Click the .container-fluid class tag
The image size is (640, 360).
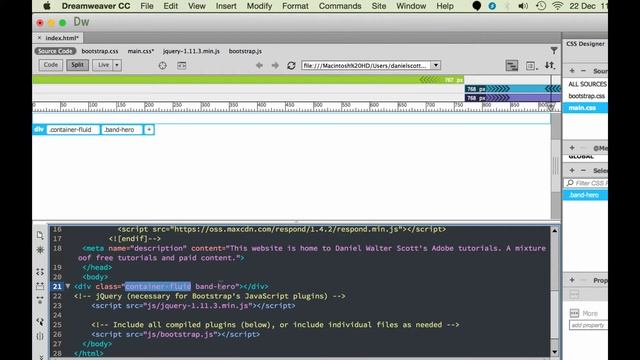(x=72, y=129)
